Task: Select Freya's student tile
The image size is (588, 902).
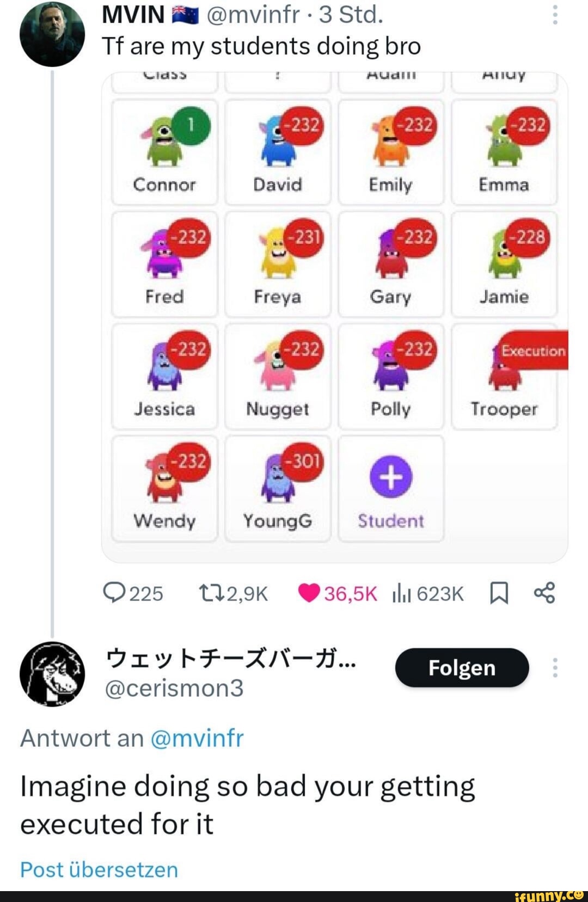Action: pyautogui.click(x=278, y=265)
